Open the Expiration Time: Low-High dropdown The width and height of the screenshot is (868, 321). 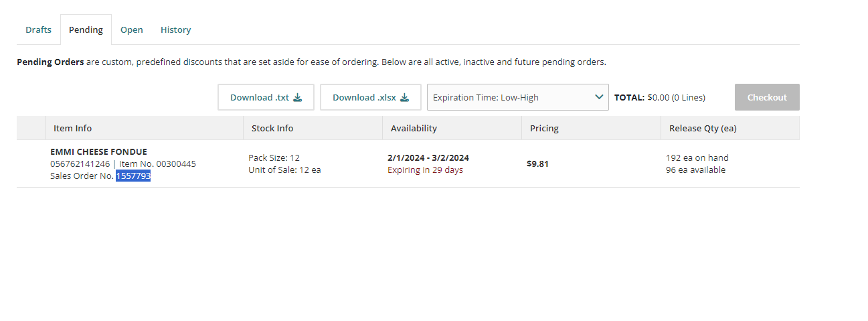pyautogui.click(x=518, y=97)
